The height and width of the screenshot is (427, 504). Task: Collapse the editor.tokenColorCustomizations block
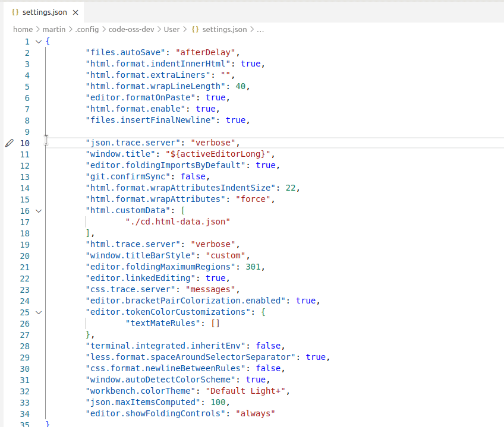click(38, 312)
